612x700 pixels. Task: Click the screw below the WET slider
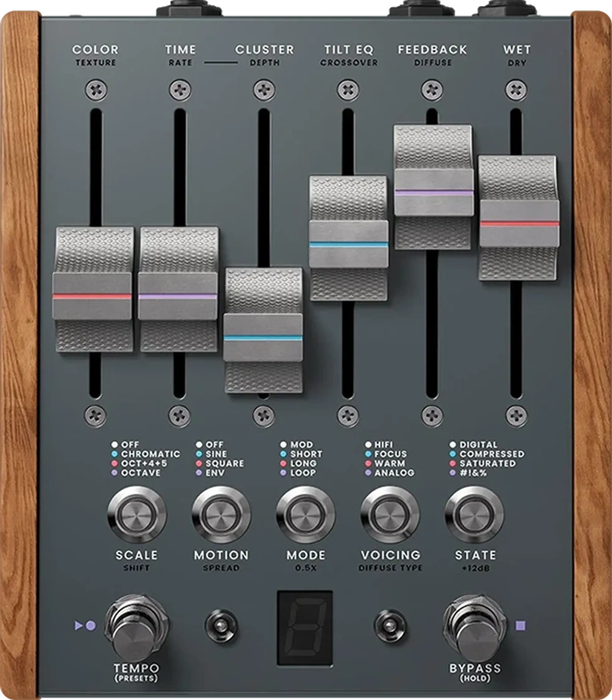pos(516,416)
